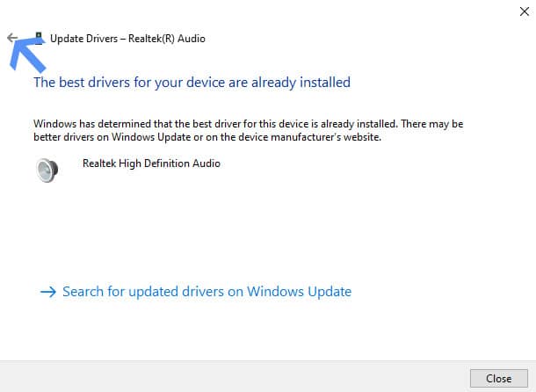The image size is (536, 392).
Task: Click the arrow icon beside the Search link
Action: coord(48,292)
